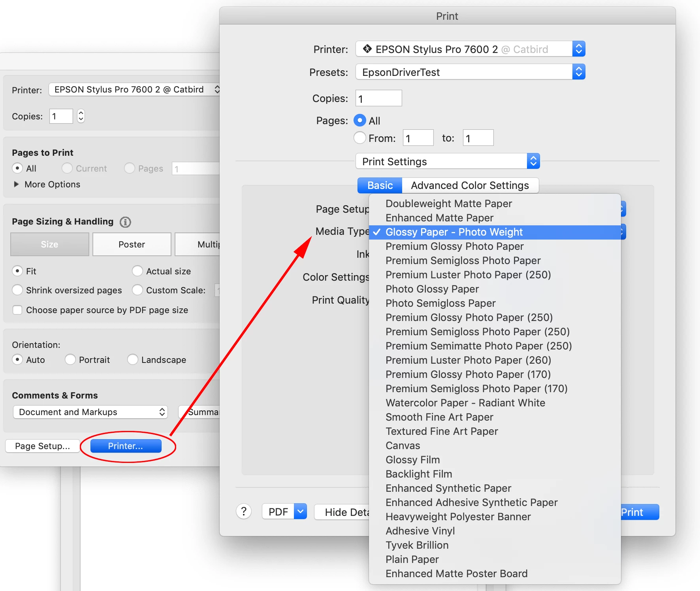Choose Tyvek Brillion media type

[x=495, y=545]
